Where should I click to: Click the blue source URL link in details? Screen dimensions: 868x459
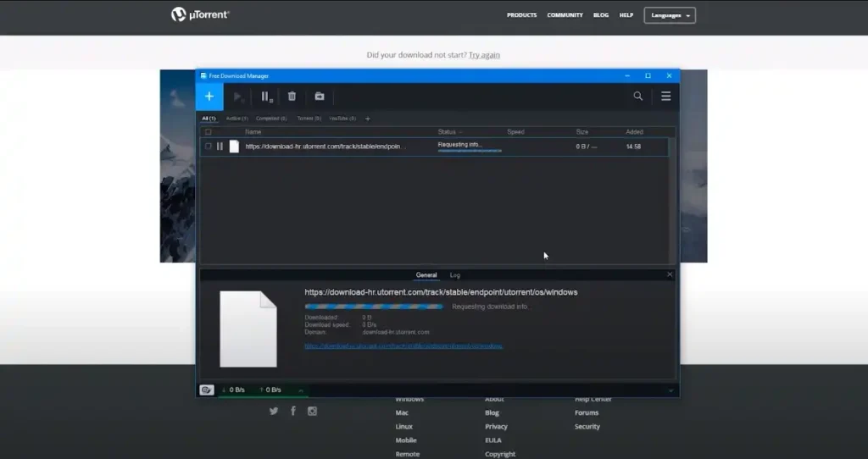[x=403, y=346]
